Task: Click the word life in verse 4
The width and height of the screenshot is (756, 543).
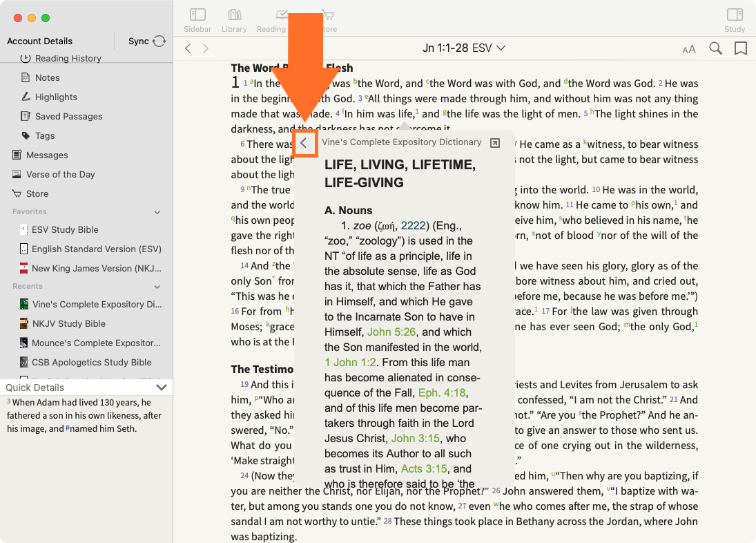Action: tap(405, 114)
